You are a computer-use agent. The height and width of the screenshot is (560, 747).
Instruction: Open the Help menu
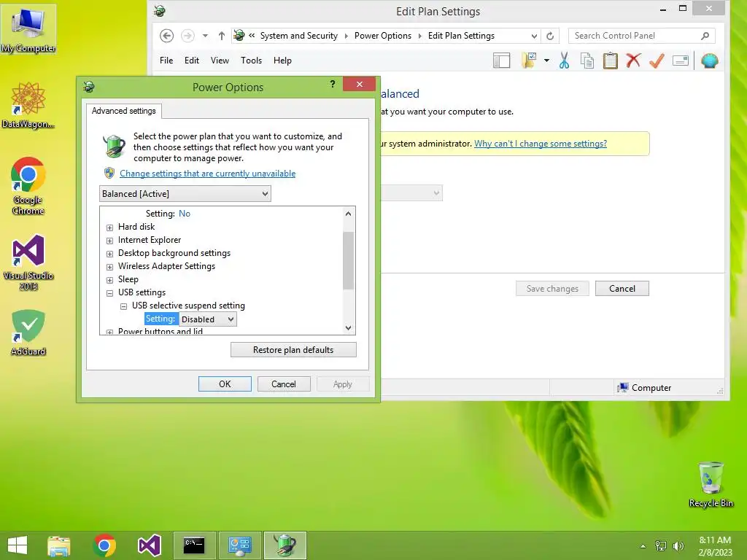282,61
